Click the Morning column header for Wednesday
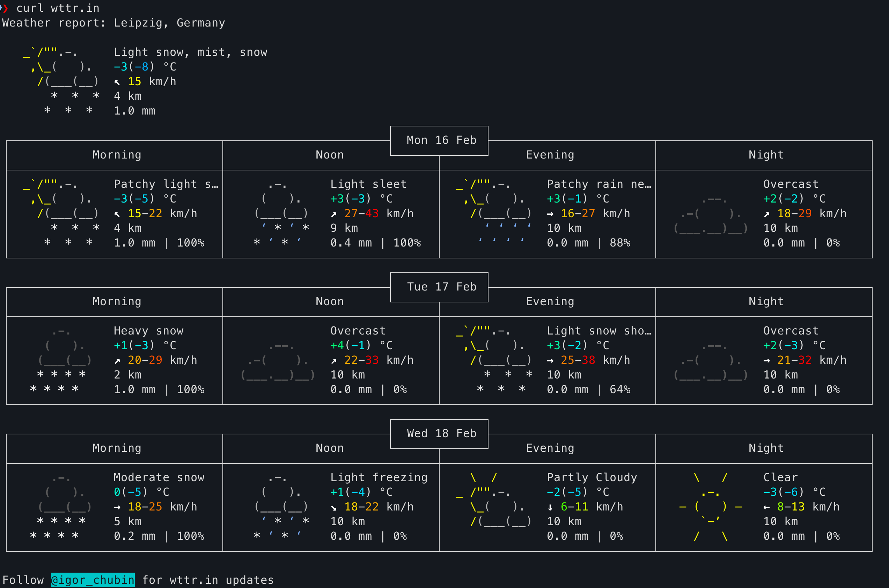Screen dimensions: 889x588 coord(117,448)
